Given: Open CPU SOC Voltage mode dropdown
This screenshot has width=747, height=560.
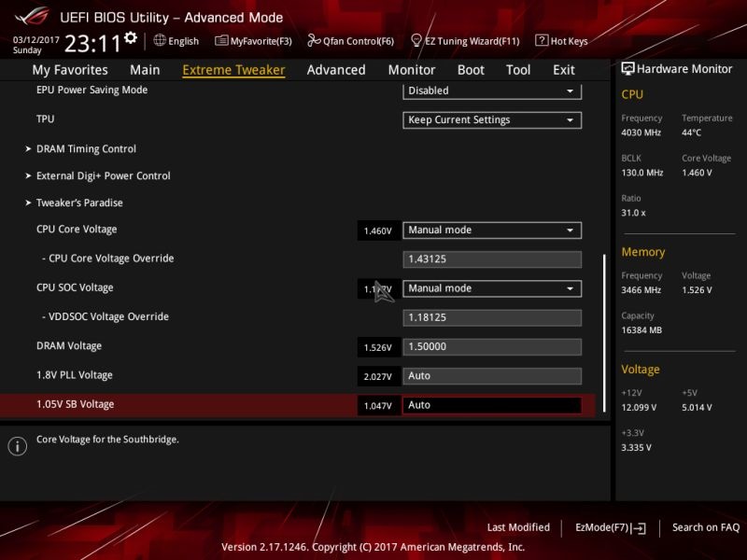Looking at the screenshot, I should tap(492, 288).
